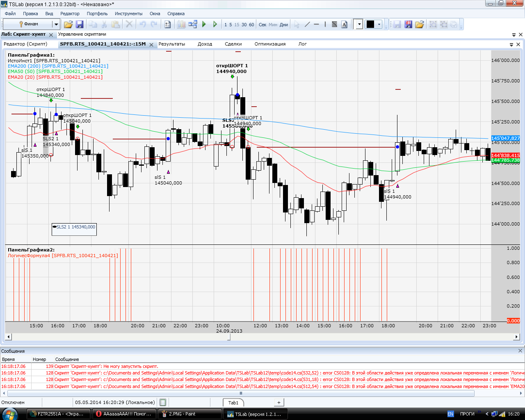525x420 pixels.
Task: Open the inner panel tab list dropdown arrow
Action: click(511, 44)
